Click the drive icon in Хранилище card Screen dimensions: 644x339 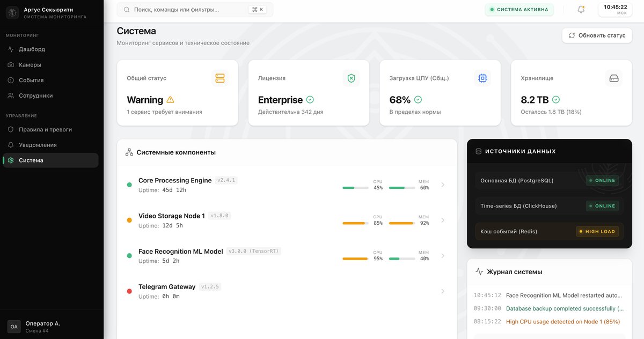pos(614,78)
